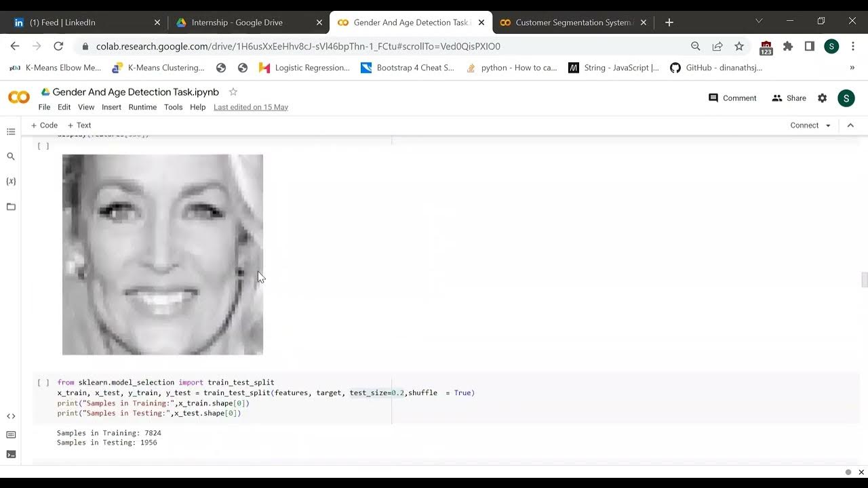The image size is (868, 488).
Task: Open the S account avatar in Colab
Action: click(x=846, y=98)
